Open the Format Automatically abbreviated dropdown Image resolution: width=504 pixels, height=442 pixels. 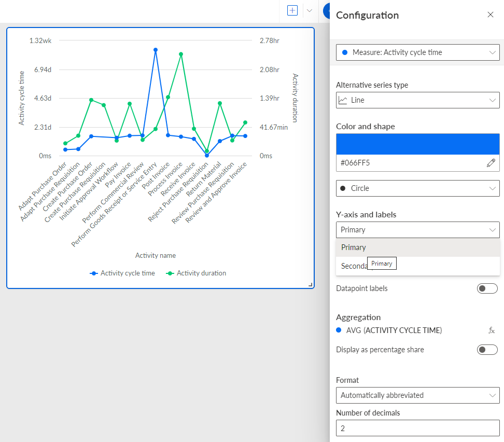[x=417, y=395]
